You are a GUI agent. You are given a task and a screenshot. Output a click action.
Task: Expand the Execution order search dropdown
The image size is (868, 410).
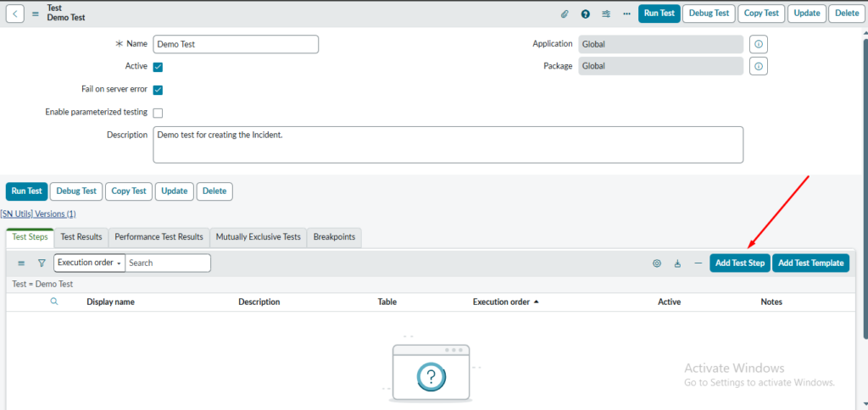(89, 263)
